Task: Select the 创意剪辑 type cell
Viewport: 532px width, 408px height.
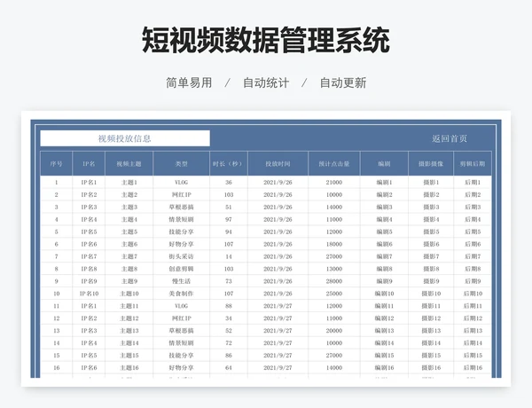Action: click(x=181, y=269)
